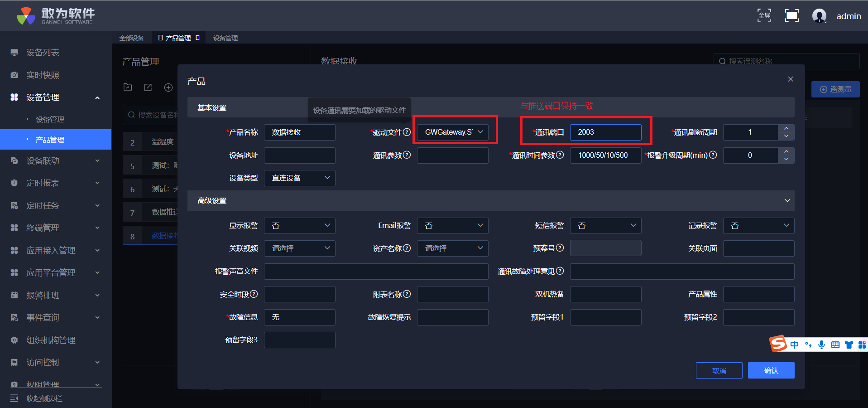
Task: Click the help icon next to 安全时段
Action: [x=254, y=294]
